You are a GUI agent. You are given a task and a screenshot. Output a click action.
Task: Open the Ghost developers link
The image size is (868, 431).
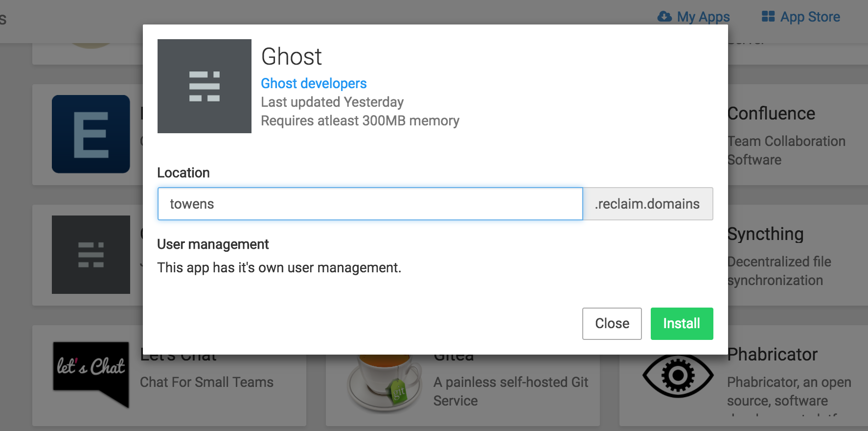tap(314, 83)
